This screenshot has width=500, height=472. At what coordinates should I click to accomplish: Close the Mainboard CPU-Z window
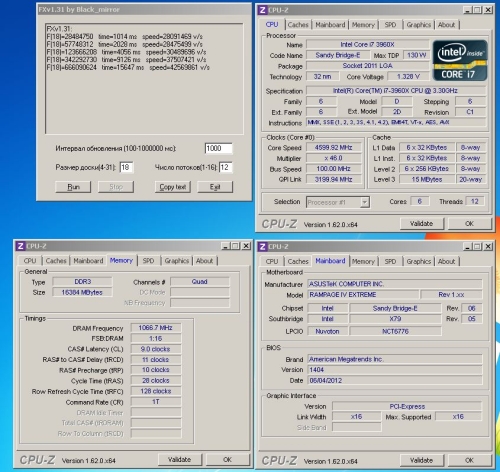[x=488, y=247]
